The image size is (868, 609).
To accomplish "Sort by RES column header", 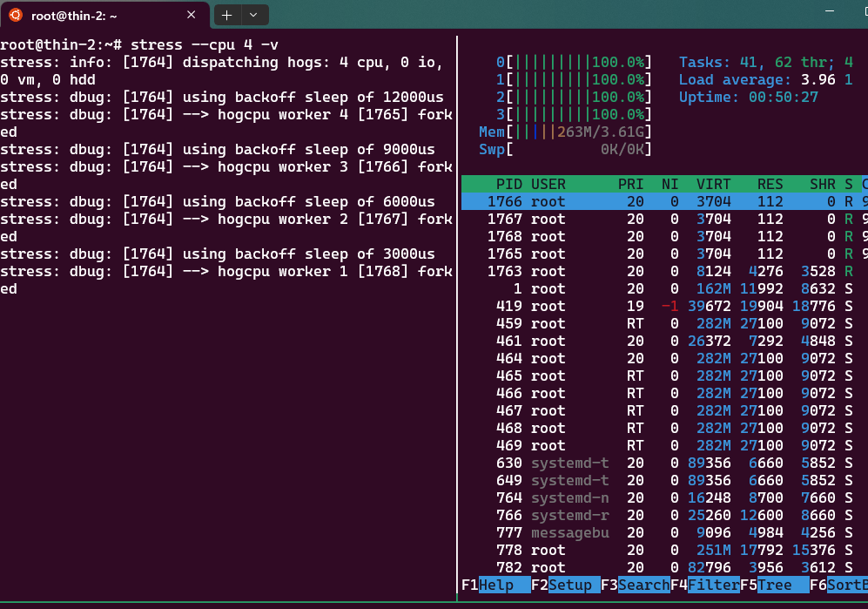I will (770, 184).
